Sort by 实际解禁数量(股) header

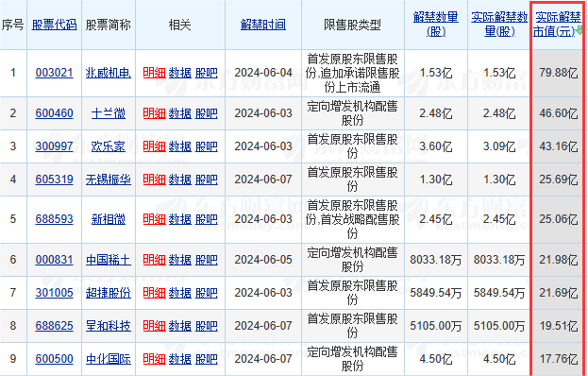pos(499,24)
